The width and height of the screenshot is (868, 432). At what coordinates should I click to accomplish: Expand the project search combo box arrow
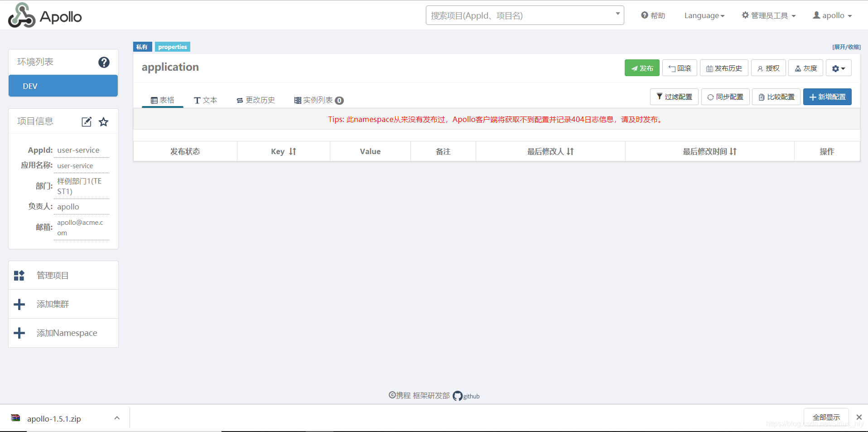(617, 14)
